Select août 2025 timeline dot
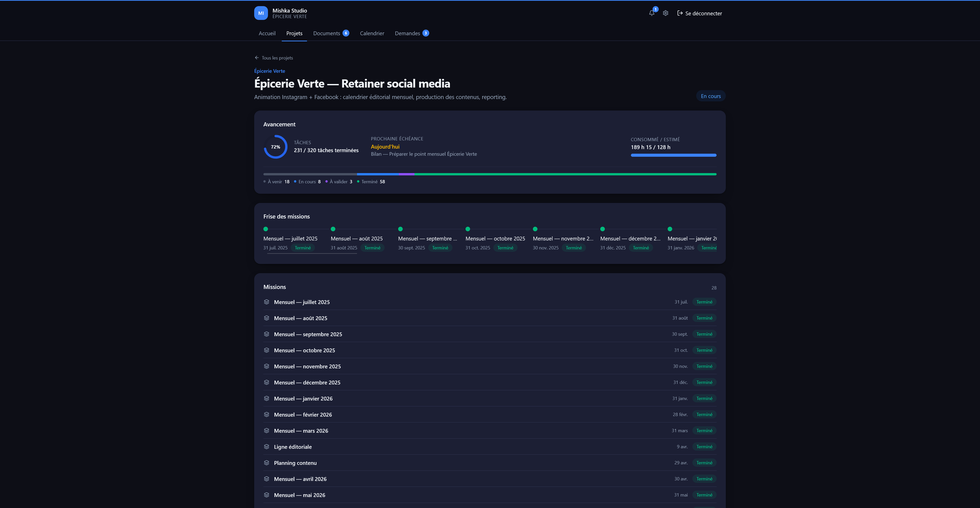 pyautogui.click(x=333, y=229)
